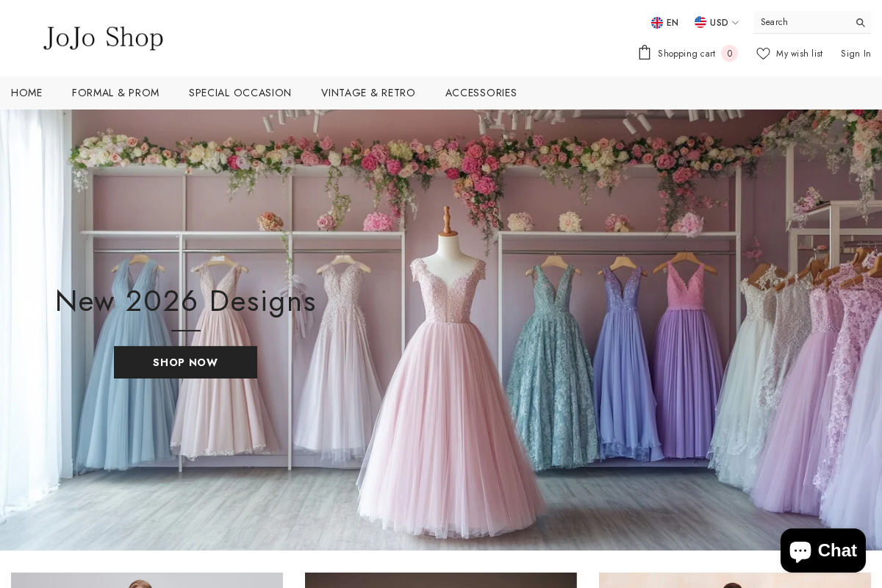Select the ACCESSORIES navigation item
Screen dimensions: 882x588
481,93
